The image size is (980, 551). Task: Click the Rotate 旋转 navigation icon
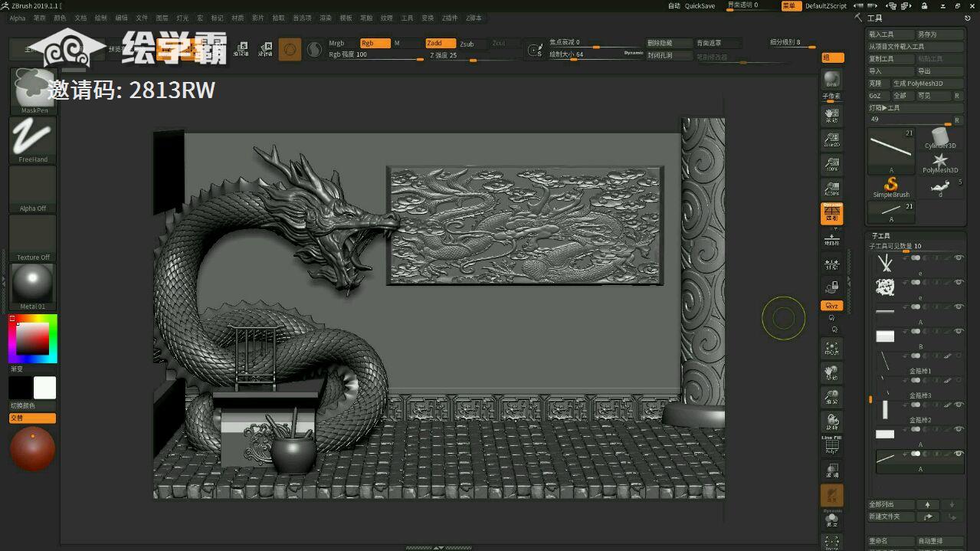[831, 421]
